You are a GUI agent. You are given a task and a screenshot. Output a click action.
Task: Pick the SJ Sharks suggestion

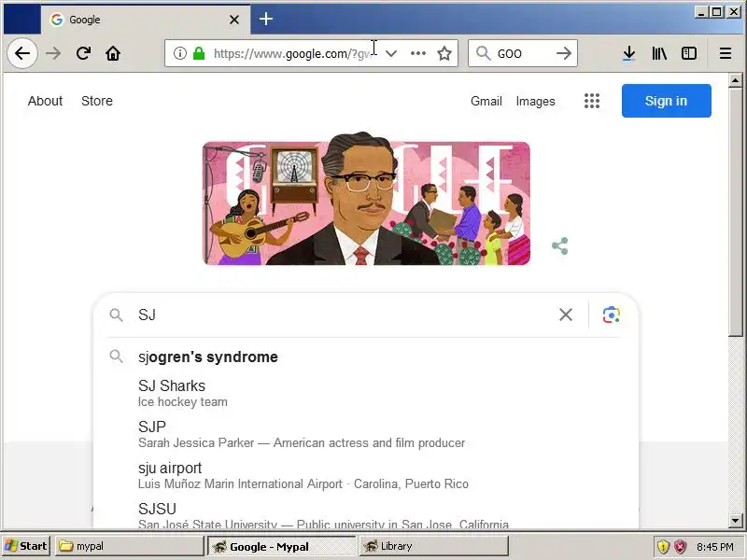tap(366, 393)
